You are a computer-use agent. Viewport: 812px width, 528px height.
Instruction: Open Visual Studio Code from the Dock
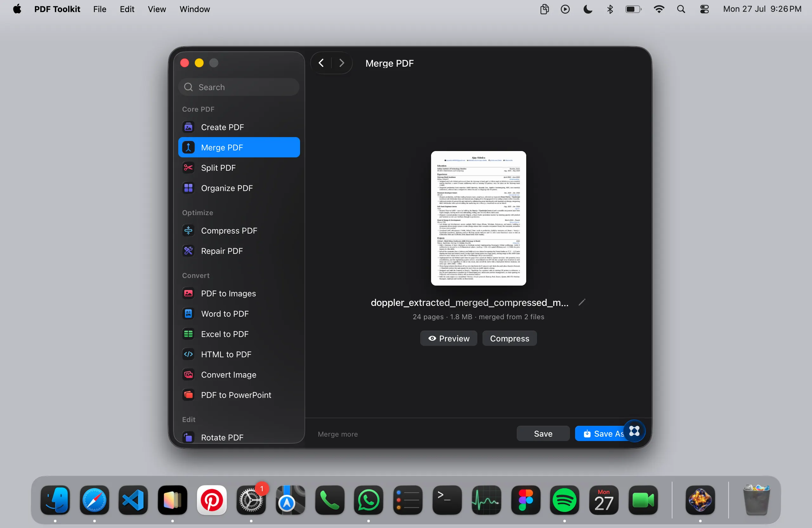tap(134, 500)
